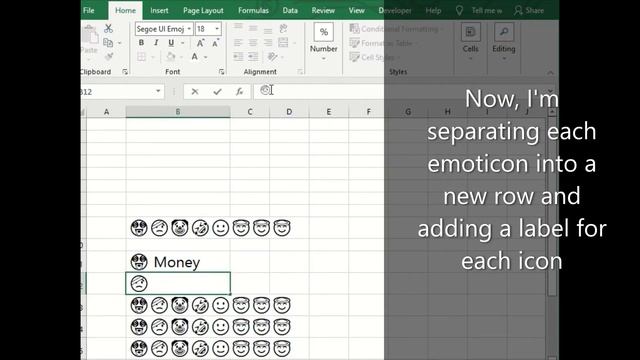Click the Cut scissors icon
Screen dimensions: 640x360
tap(108, 29)
